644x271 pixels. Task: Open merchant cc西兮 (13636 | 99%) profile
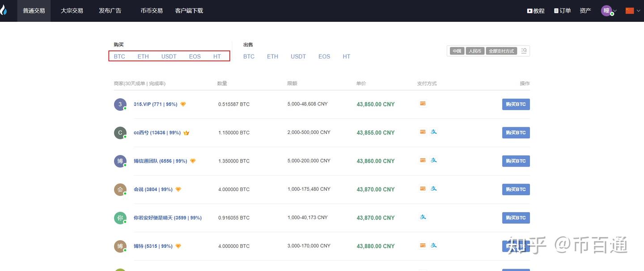(x=157, y=133)
